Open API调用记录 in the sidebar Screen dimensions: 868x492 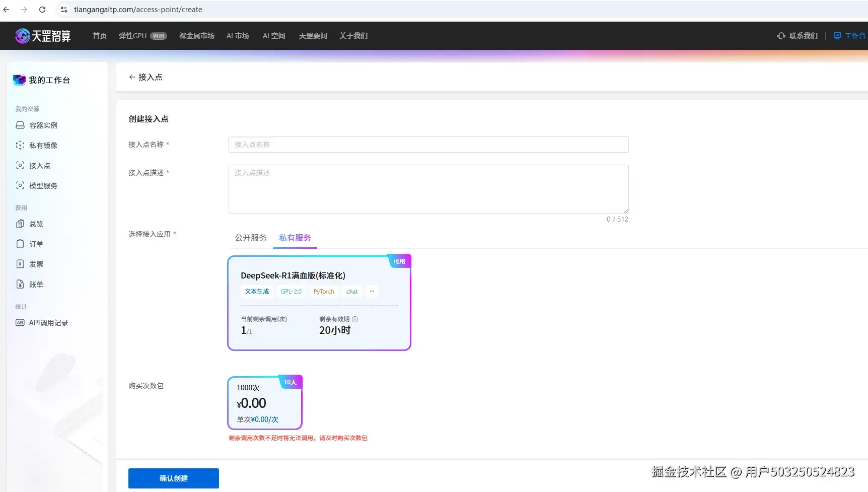pyautogui.click(x=48, y=322)
